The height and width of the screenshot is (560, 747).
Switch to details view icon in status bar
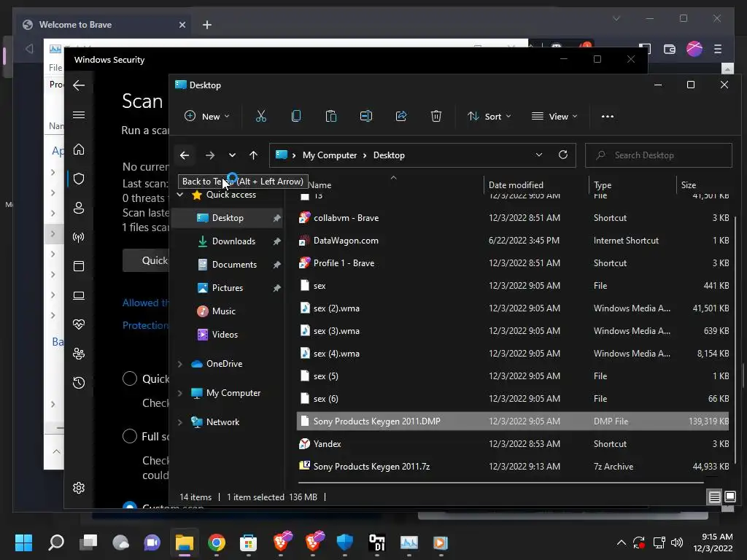pos(715,497)
